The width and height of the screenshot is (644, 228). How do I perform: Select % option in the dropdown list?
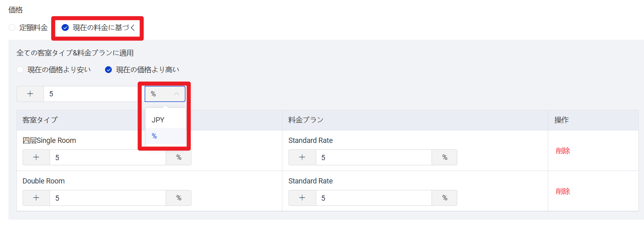(154, 136)
